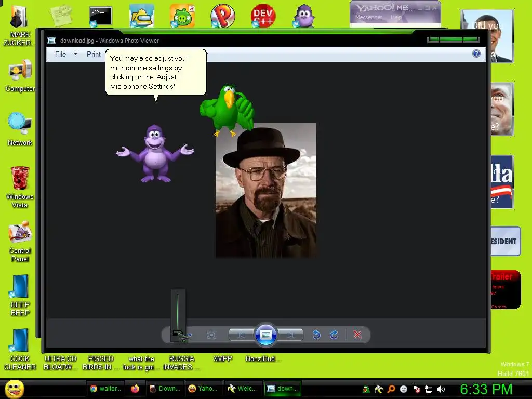Click the 6:33 PM clock
532x399 pixels.
(486, 389)
